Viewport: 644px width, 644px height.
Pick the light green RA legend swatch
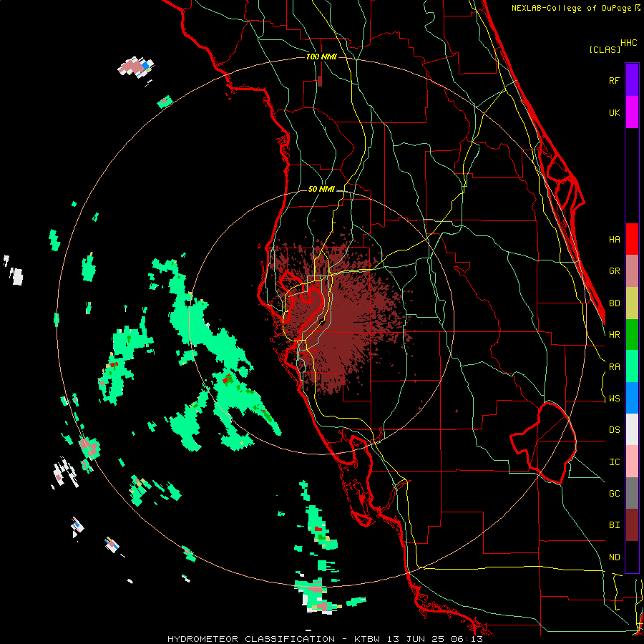[632, 366]
